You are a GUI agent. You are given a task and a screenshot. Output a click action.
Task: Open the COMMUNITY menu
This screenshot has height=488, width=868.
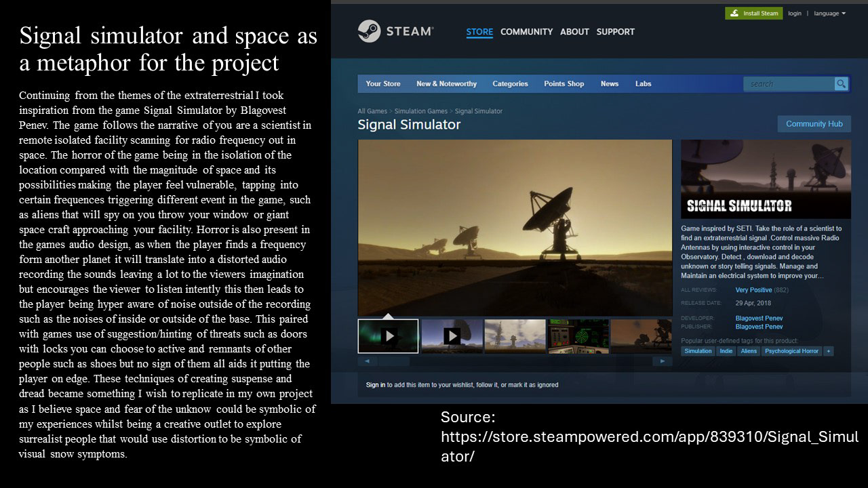coord(526,32)
